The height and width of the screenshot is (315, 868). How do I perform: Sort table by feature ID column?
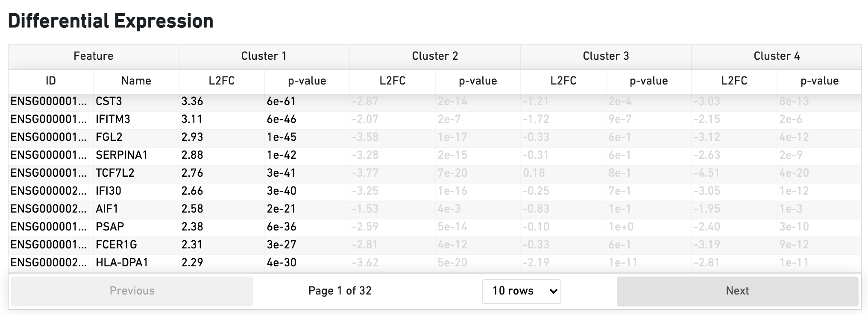(x=50, y=81)
